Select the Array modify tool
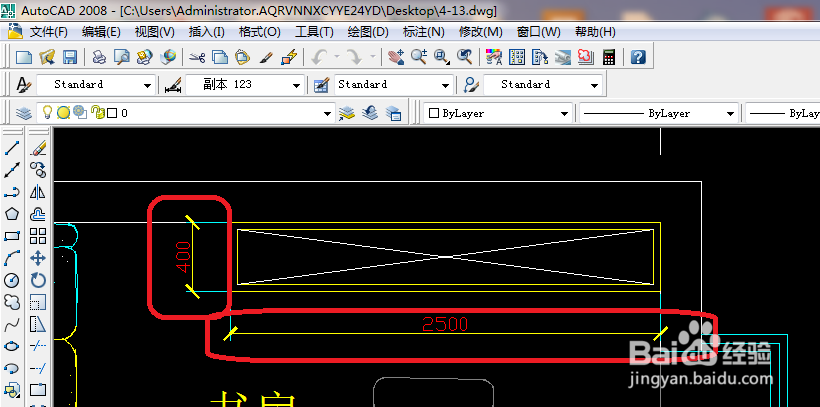The width and height of the screenshot is (820, 407). tap(38, 236)
